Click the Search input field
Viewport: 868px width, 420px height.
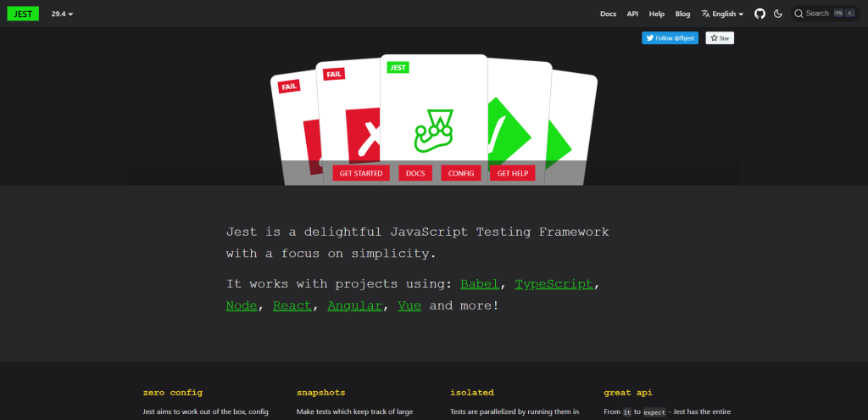point(826,14)
